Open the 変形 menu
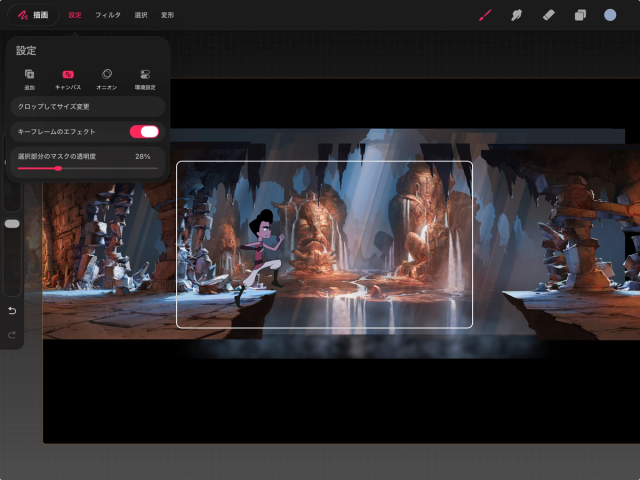The image size is (640, 480). point(167,15)
